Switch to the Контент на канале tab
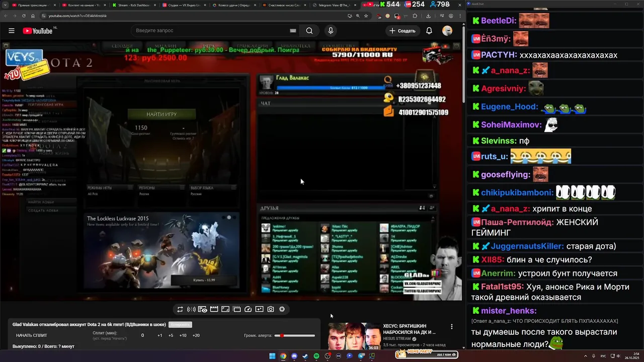The height and width of the screenshot is (362, 644). point(84,5)
